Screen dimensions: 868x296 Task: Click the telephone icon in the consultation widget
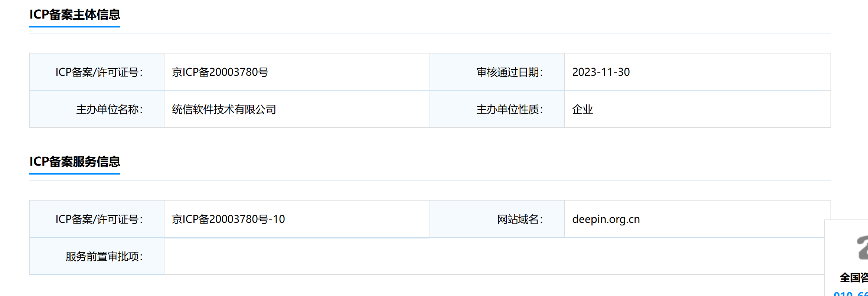coord(862,247)
